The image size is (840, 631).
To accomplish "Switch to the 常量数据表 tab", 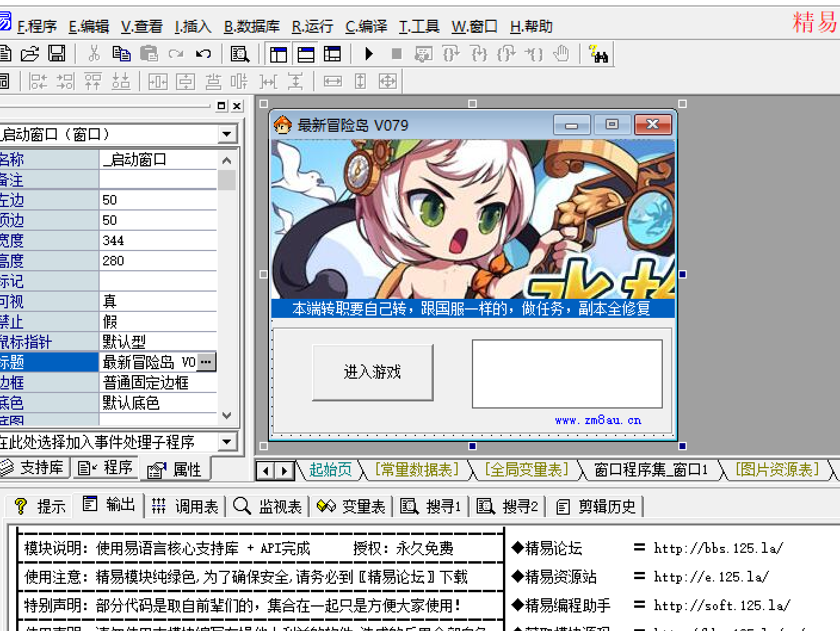I will tap(416, 470).
